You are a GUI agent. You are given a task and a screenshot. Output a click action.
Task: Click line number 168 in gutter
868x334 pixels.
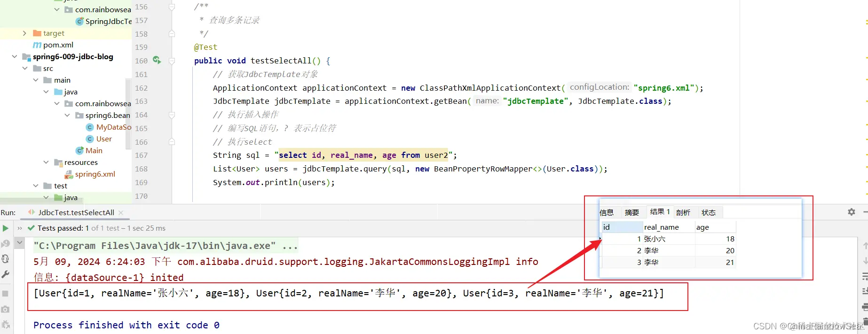tap(141, 169)
